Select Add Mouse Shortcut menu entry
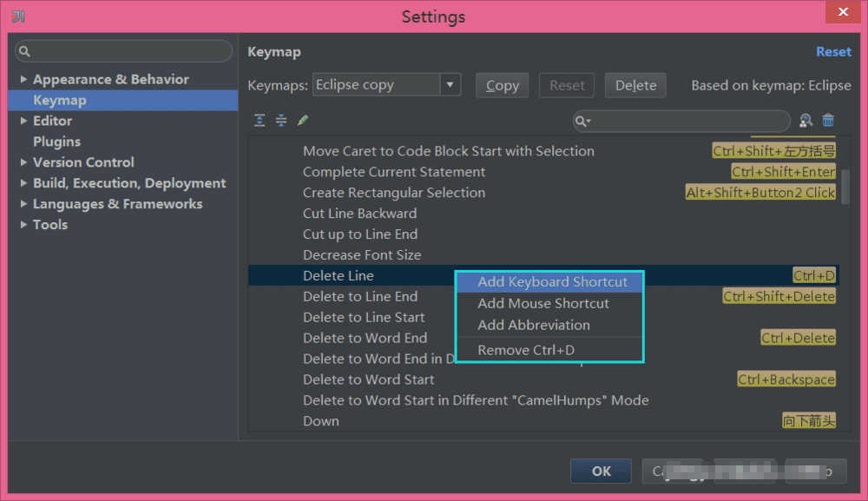The image size is (868, 501). coord(543,304)
